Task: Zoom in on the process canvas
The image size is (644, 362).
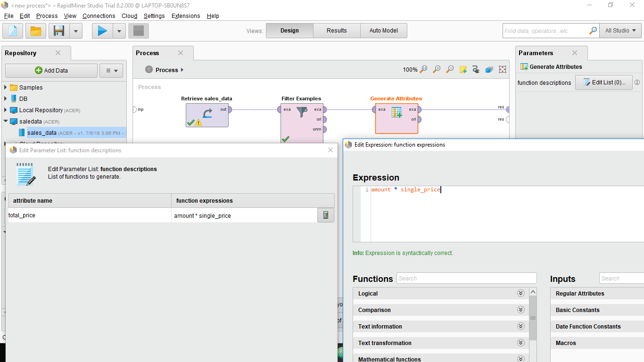Action: (437, 69)
